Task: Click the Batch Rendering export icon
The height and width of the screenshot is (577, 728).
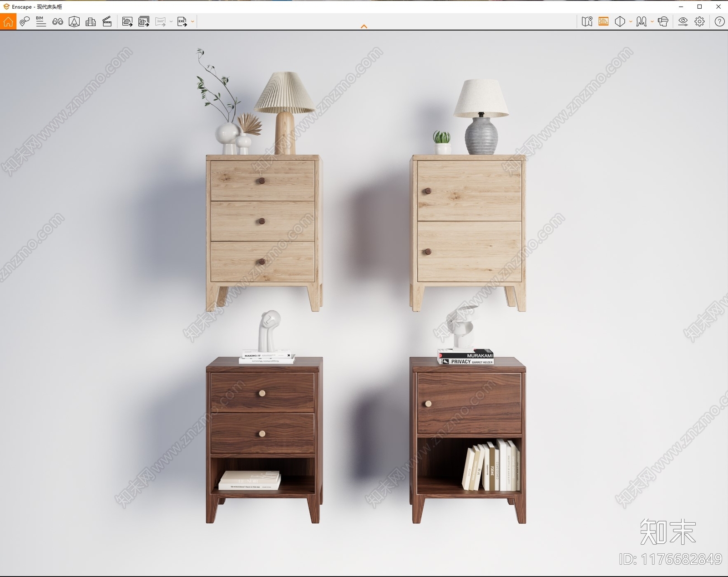Action: pyautogui.click(x=144, y=21)
